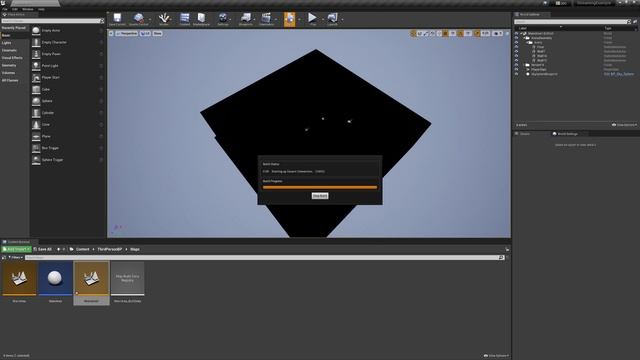Toggle visibility eye for Player Start actor
The image size is (640, 360).
click(516, 69)
